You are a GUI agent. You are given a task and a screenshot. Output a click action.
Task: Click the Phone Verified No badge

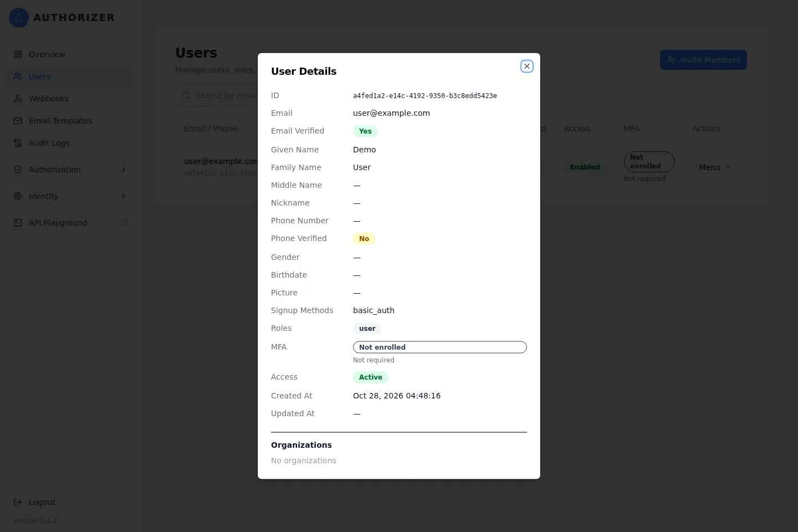pos(364,239)
